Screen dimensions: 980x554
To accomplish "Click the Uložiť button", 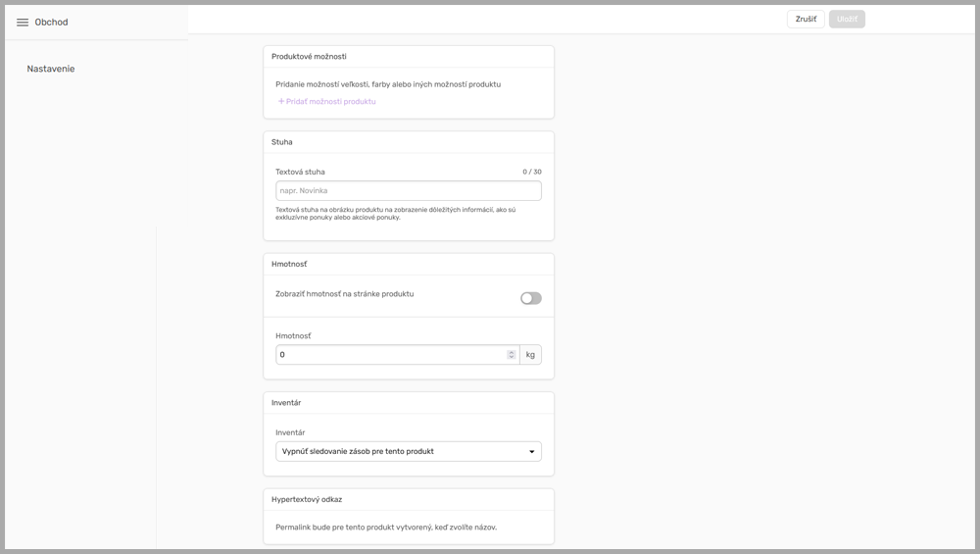I will 847,19.
